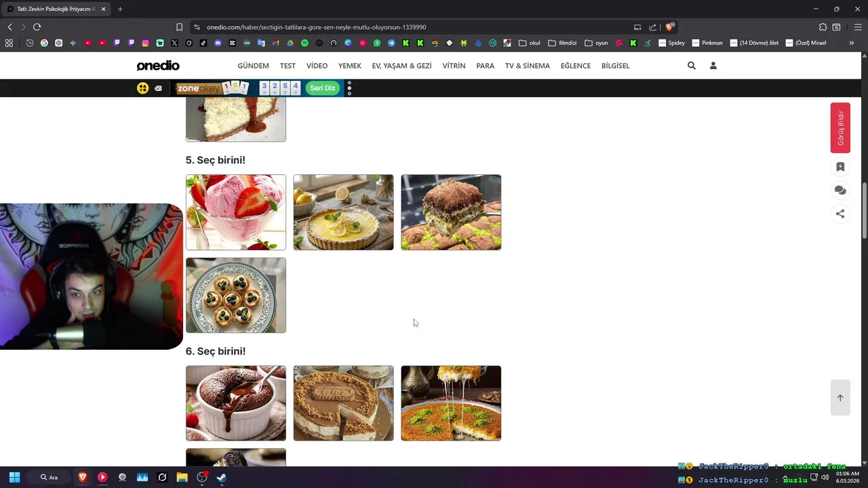
Task: Expand the hidden bookmarks chevron
Action: pos(852,43)
